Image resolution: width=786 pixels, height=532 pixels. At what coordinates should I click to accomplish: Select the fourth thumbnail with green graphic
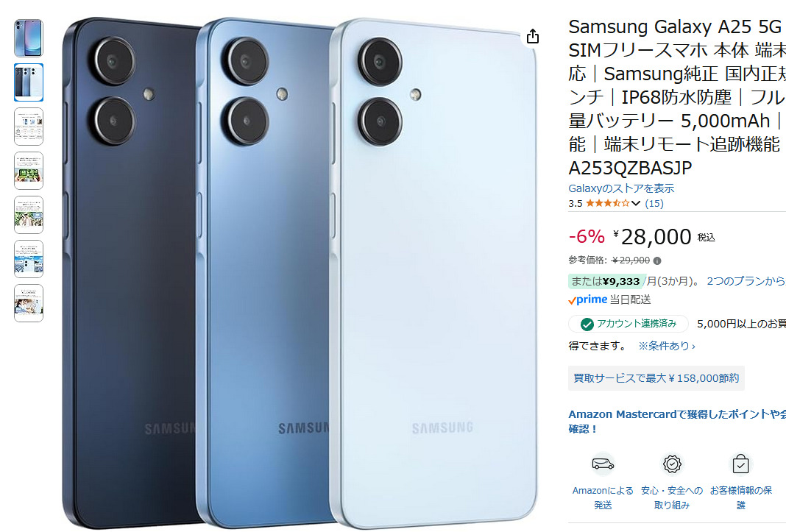tap(29, 171)
